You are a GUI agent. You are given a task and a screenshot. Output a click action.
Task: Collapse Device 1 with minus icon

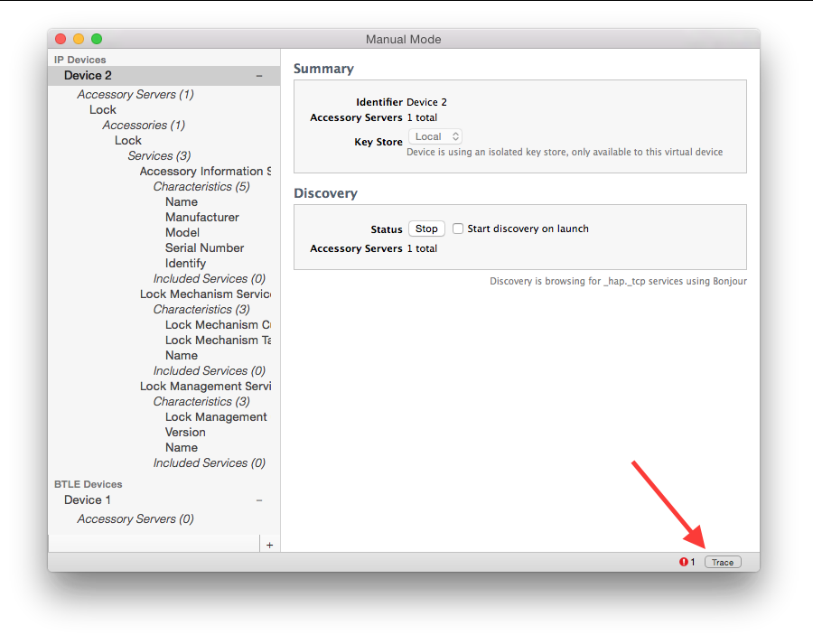pyautogui.click(x=259, y=500)
